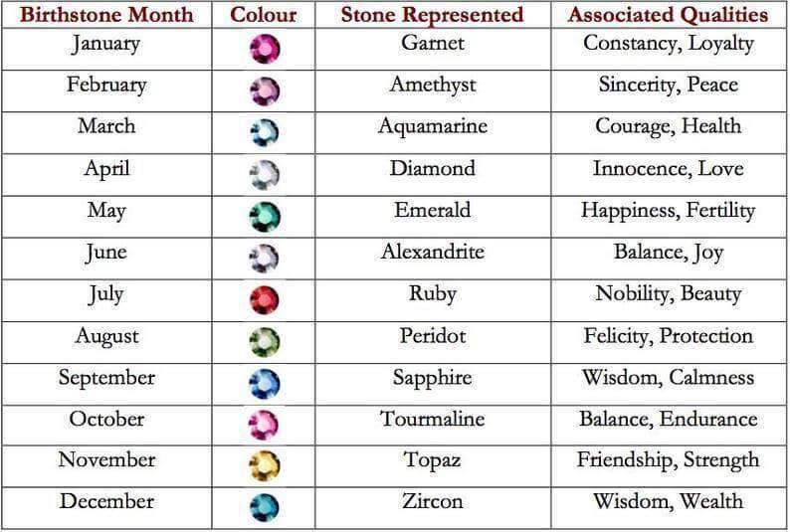This screenshot has height=532, width=790.
Task: Select the February amethyst gemstone icon
Action: pos(265,91)
